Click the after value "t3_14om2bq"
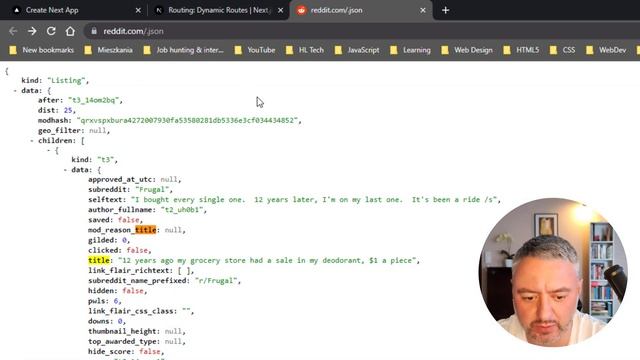Screen dimensions: 640x360 (93, 100)
